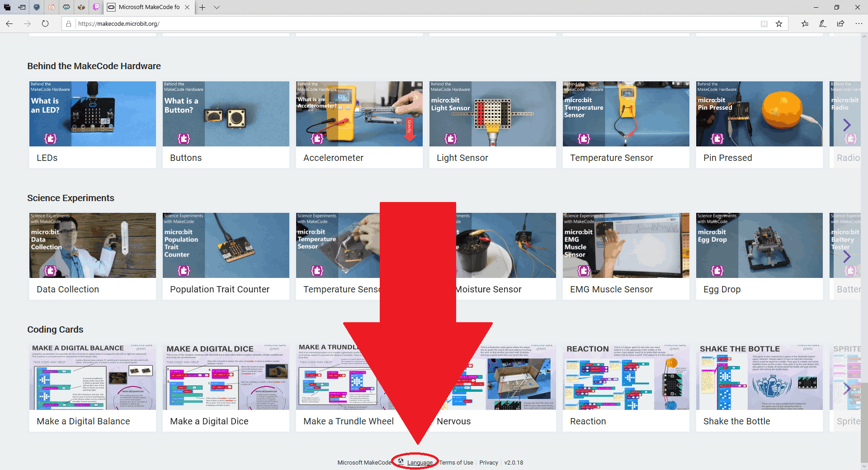Open the Language selector link
The height and width of the screenshot is (470, 868).
coord(420,462)
